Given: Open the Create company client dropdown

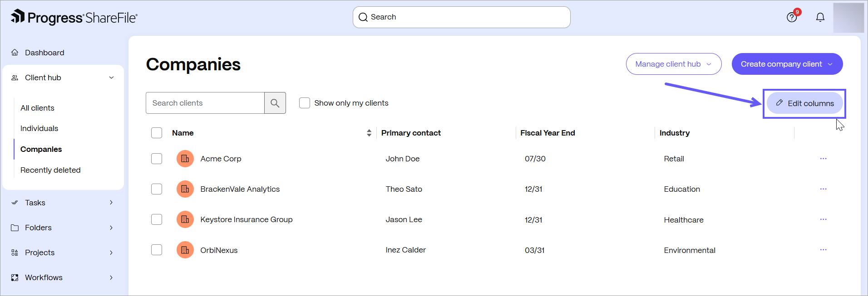Looking at the screenshot, I should click(787, 64).
